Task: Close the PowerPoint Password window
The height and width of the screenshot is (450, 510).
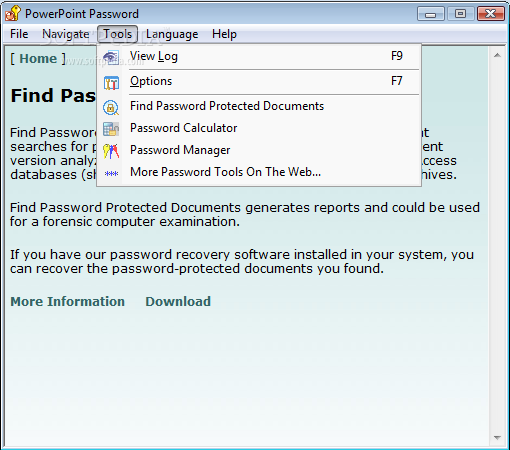Action: 491,14
